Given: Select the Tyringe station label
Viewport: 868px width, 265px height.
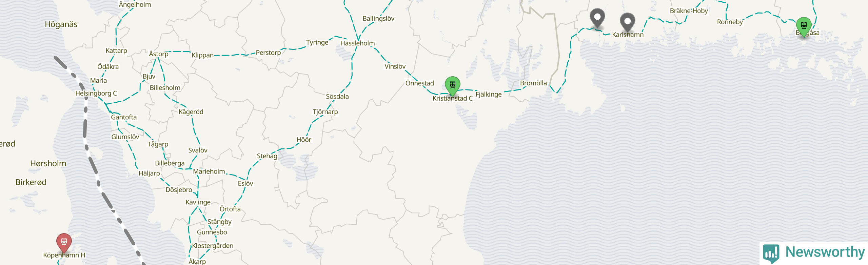Looking at the screenshot, I should (317, 43).
